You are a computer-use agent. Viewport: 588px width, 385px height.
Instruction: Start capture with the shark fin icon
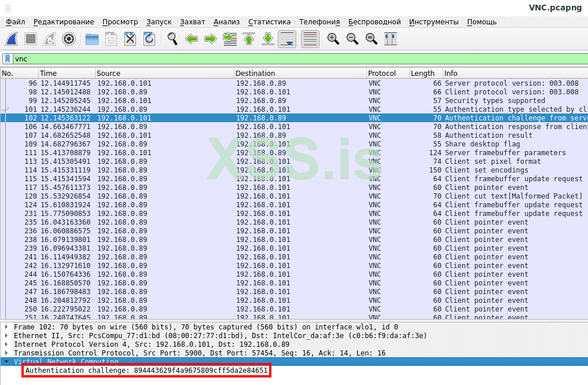[x=12, y=39]
